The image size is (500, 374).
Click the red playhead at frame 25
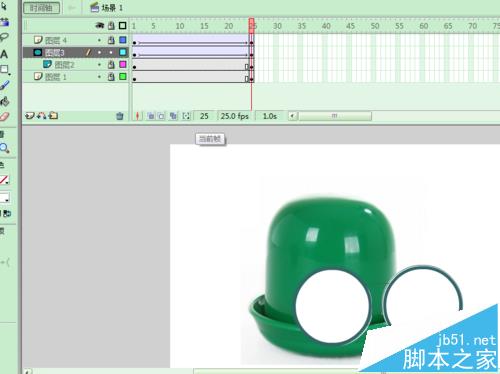tap(251, 25)
